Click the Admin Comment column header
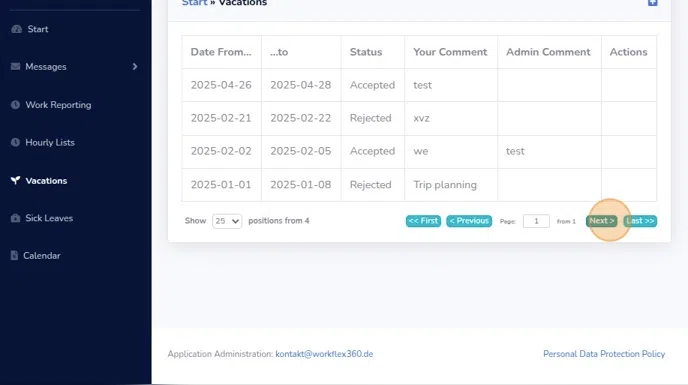 tap(549, 52)
